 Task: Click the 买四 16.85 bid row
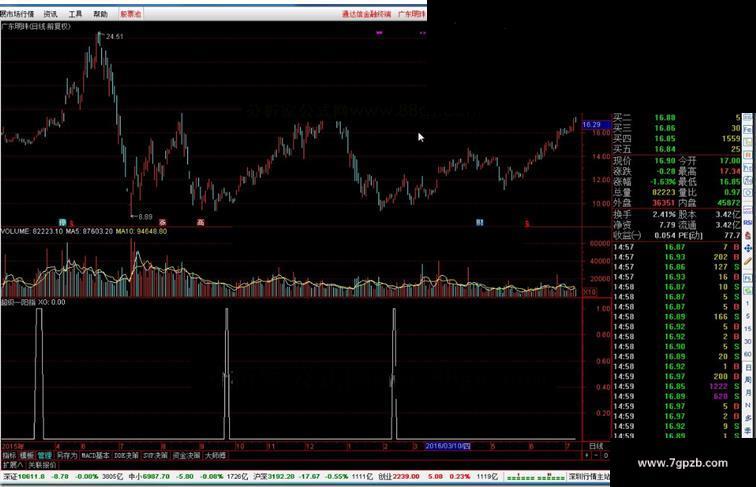[677, 138]
